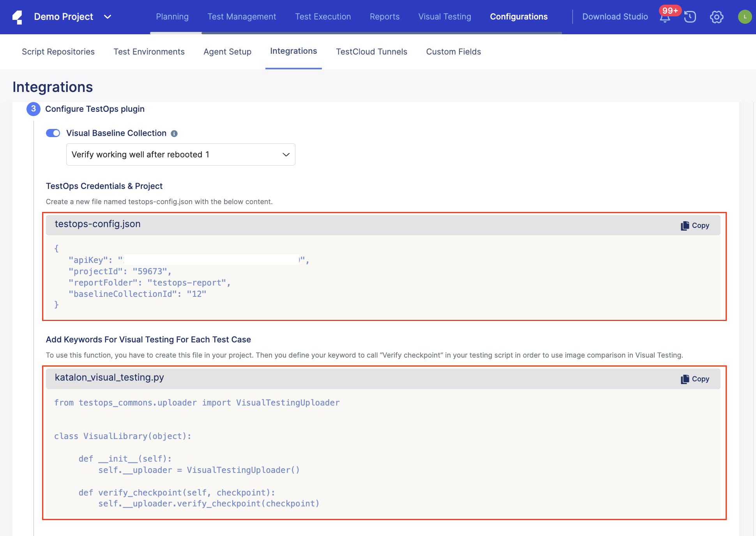Open the notifications bell icon
Image resolution: width=756 pixels, height=536 pixels.
[x=665, y=18]
